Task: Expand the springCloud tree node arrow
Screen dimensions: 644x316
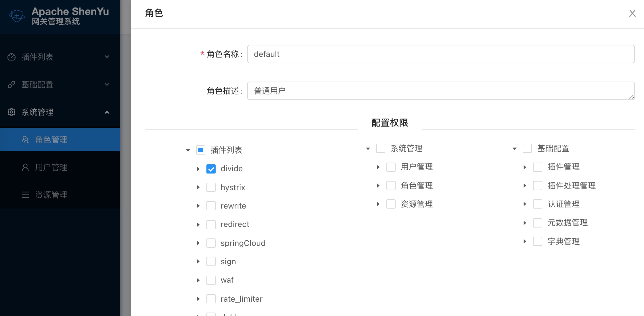Action: [x=198, y=243]
